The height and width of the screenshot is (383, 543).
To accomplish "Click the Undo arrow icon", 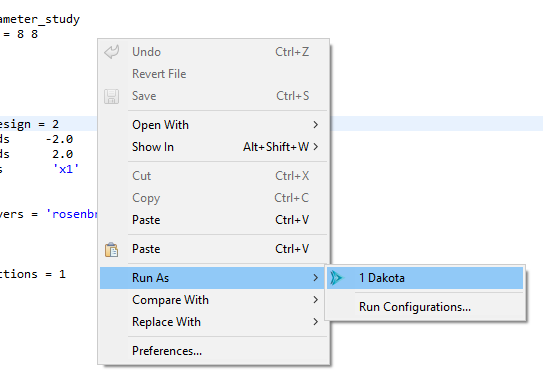I will (112, 52).
